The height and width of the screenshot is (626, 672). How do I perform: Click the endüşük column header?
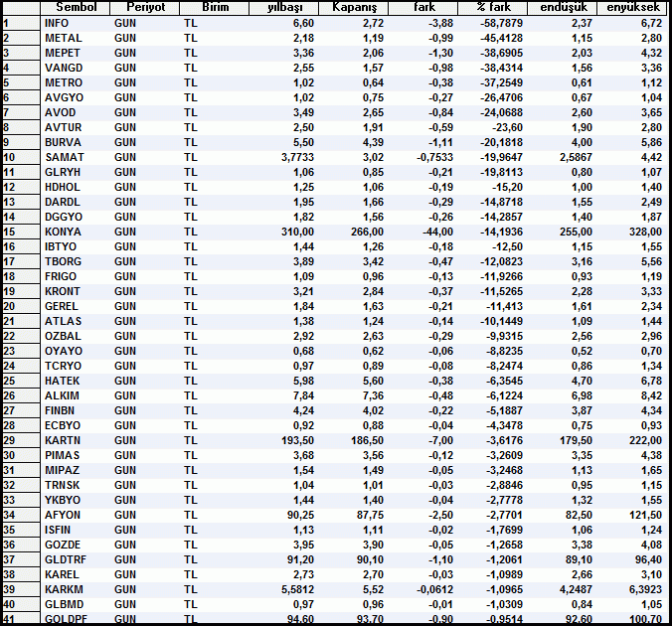pos(563,8)
